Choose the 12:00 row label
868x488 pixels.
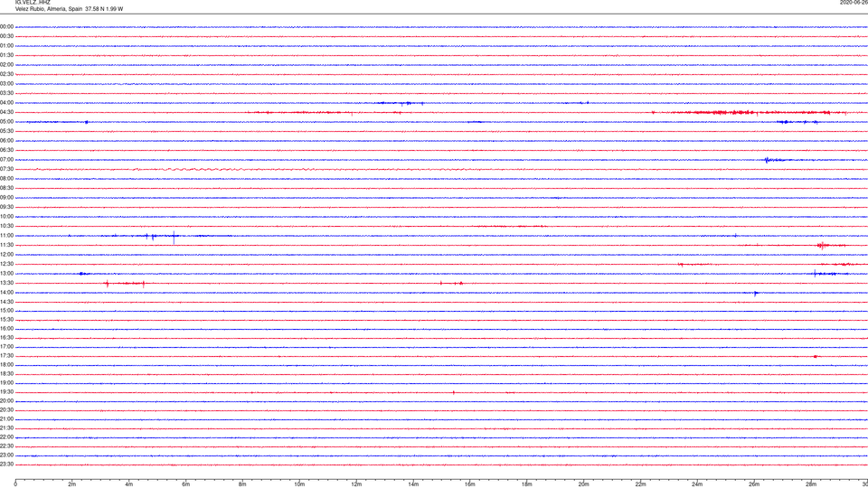pos(6,255)
